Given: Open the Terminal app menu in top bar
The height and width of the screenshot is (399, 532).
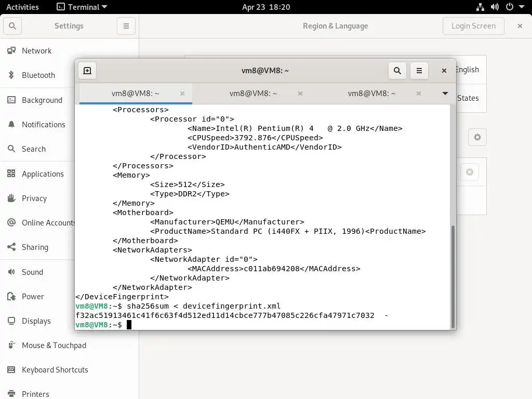Looking at the screenshot, I should click(82, 7).
